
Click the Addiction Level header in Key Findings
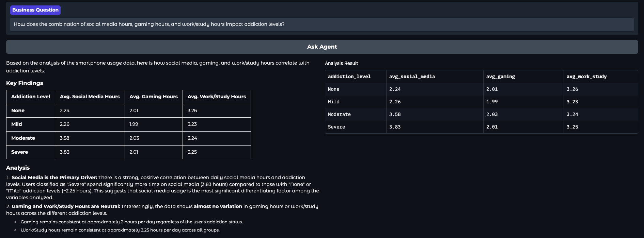tap(31, 97)
